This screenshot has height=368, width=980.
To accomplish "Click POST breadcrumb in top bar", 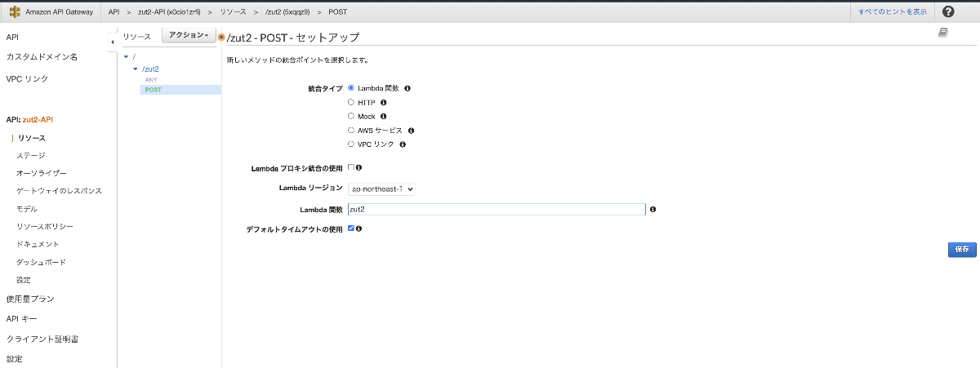I will (337, 12).
